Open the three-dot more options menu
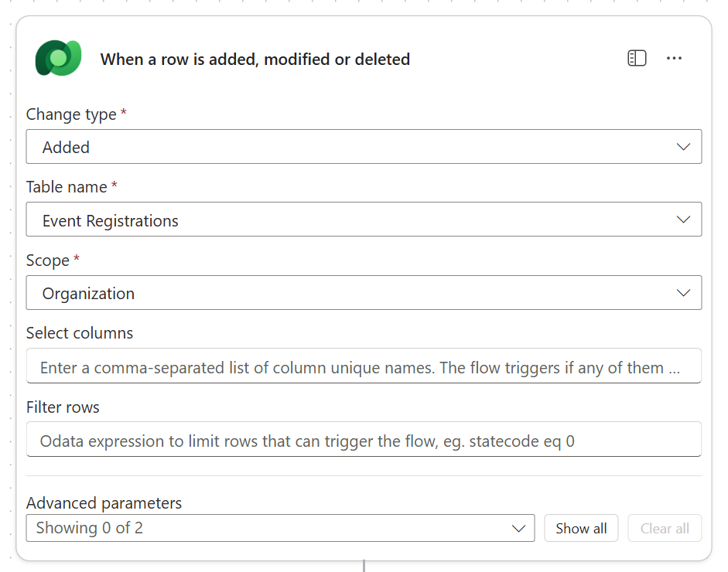The image size is (728, 572). pyautogui.click(x=674, y=59)
